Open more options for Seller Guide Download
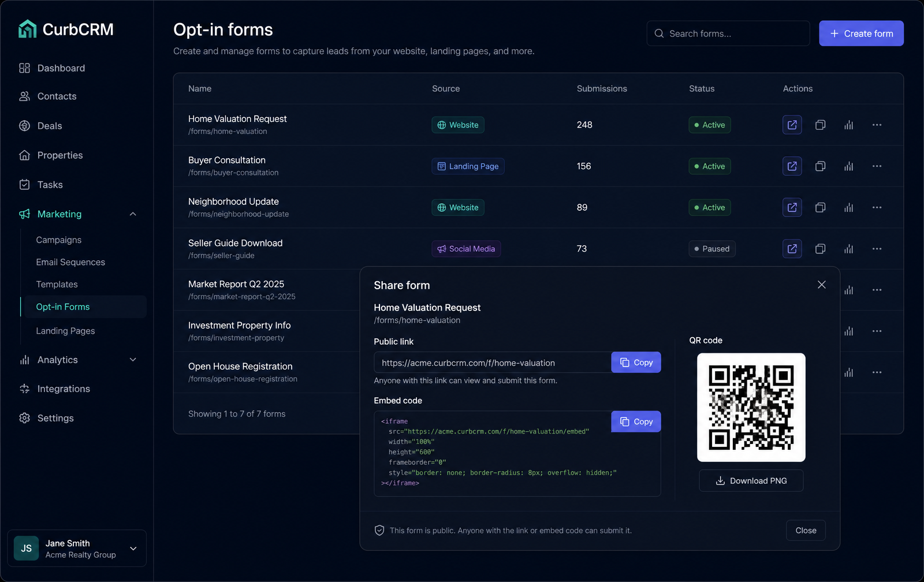 [x=877, y=249]
